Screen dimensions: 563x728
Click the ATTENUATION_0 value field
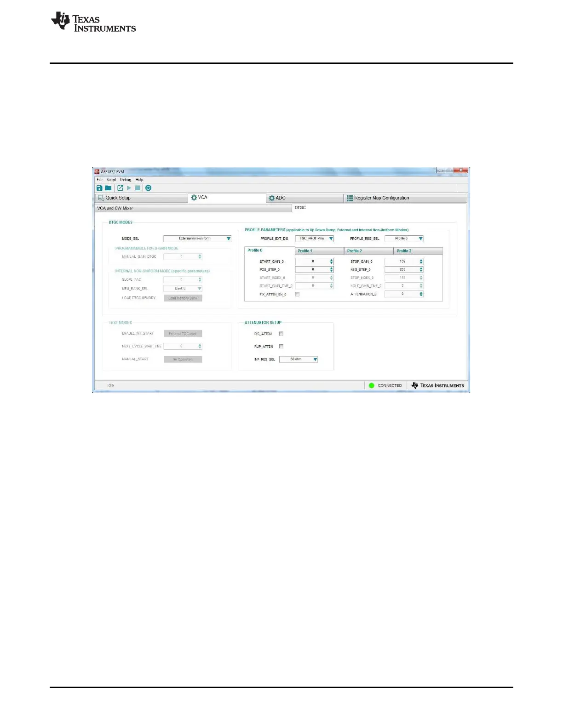tap(402, 294)
